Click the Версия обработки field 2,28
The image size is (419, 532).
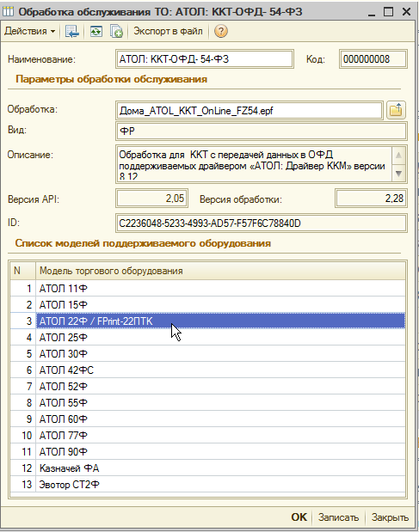pyautogui.click(x=371, y=199)
